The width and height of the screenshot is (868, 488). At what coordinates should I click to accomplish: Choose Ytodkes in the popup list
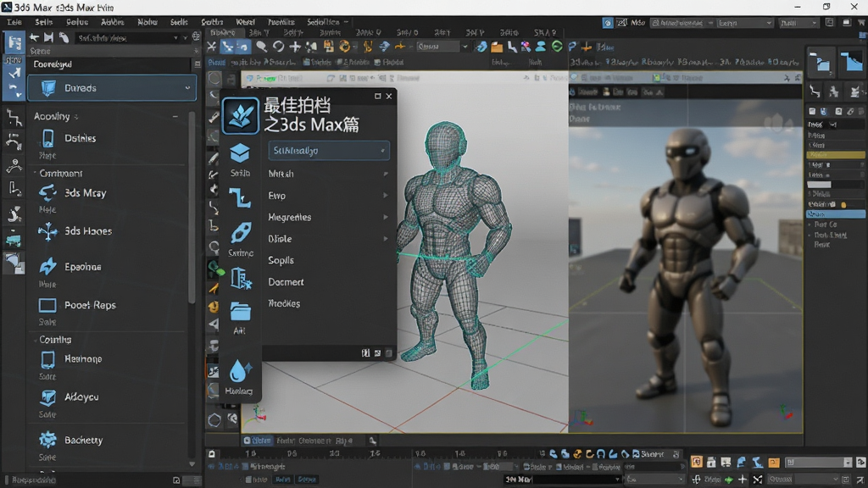click(284, 303)
